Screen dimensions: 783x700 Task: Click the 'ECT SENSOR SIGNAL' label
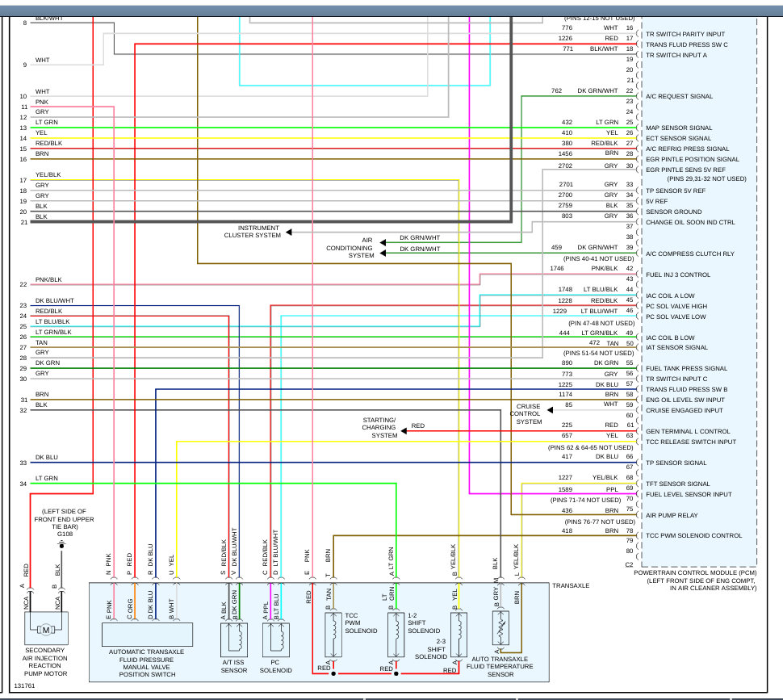[x=678, y=138]
